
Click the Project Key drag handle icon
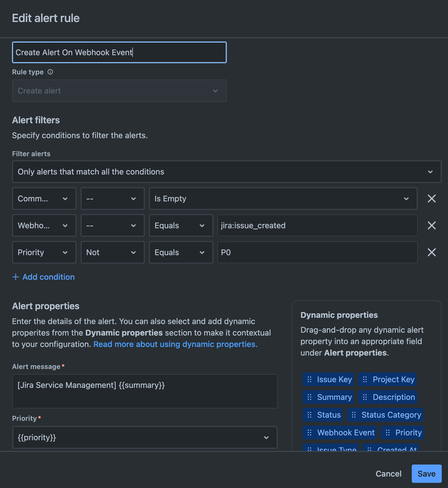click(365, 380)
